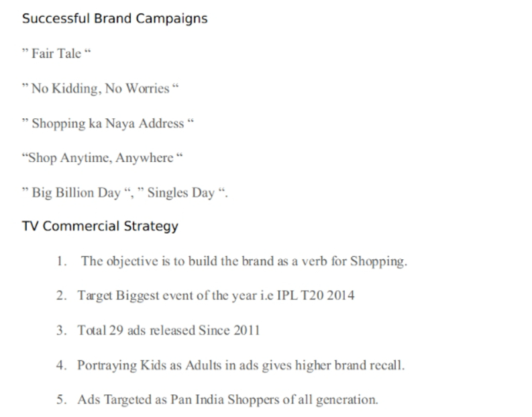This screenshot has height=417, width=532.
Task: Select the Fair Tale campaign line
Action: point(56,53)
